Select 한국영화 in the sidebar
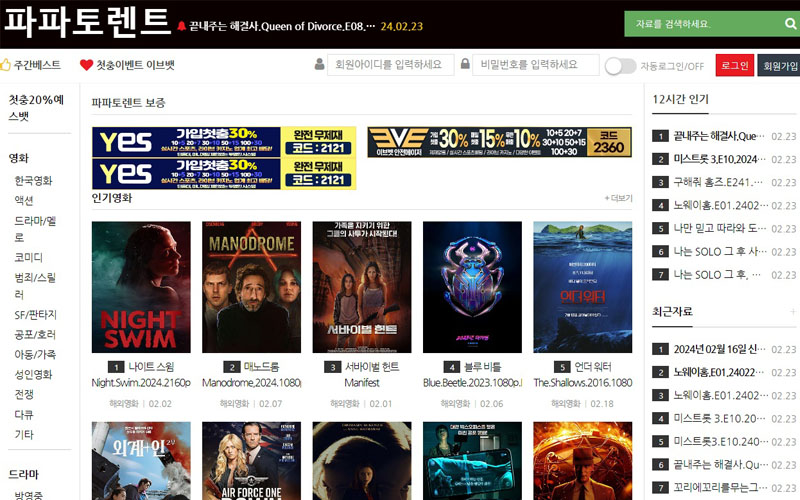 (x=33, y=181)
